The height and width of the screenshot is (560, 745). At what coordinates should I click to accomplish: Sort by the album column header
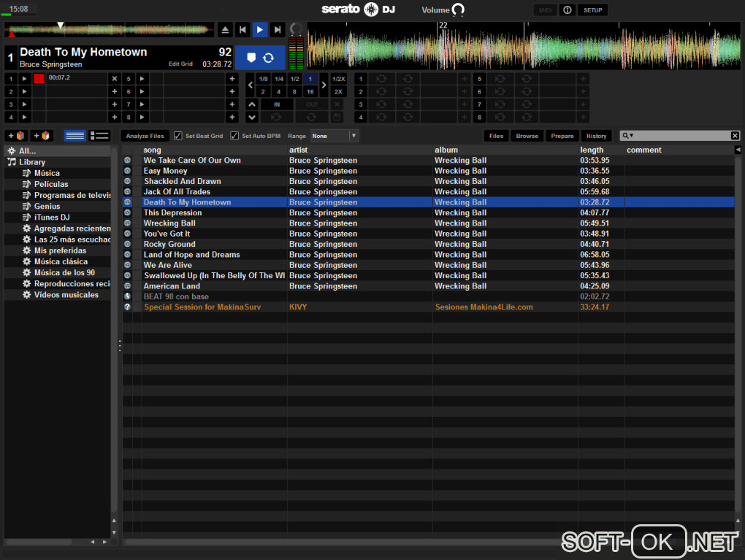tap(505, 150)
